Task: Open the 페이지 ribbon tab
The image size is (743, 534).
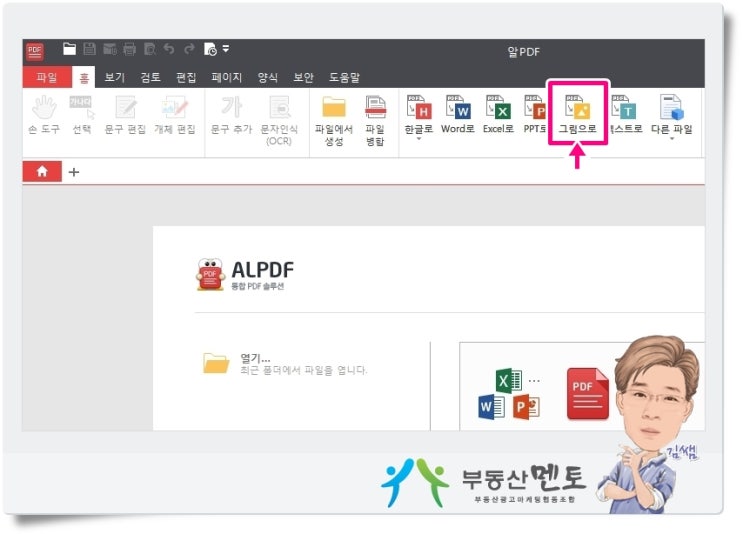Action: click(x=227, y=77)
